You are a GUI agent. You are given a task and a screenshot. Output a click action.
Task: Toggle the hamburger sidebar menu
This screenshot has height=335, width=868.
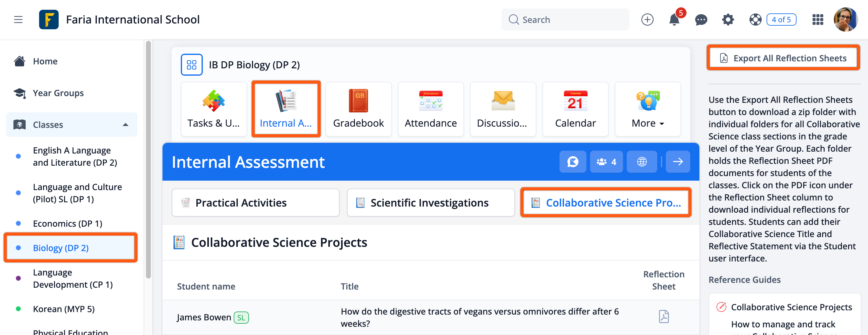click(18, 20)
